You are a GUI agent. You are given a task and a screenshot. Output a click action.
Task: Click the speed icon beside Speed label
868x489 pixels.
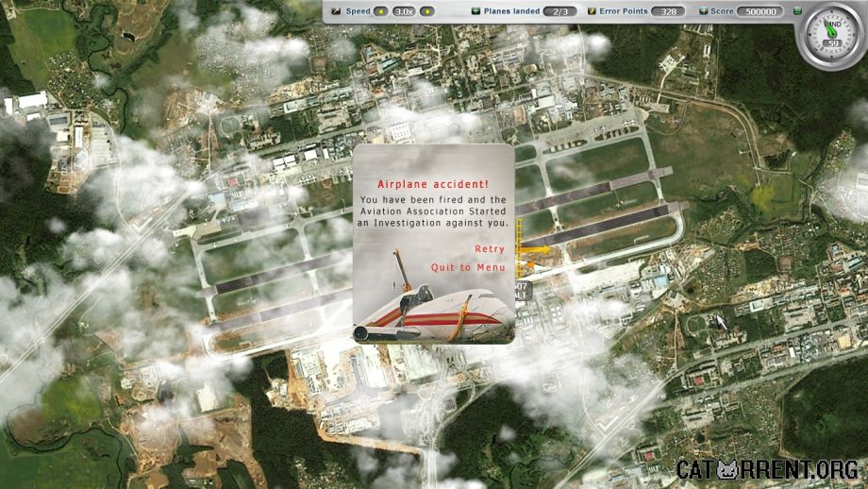(336, 11)
